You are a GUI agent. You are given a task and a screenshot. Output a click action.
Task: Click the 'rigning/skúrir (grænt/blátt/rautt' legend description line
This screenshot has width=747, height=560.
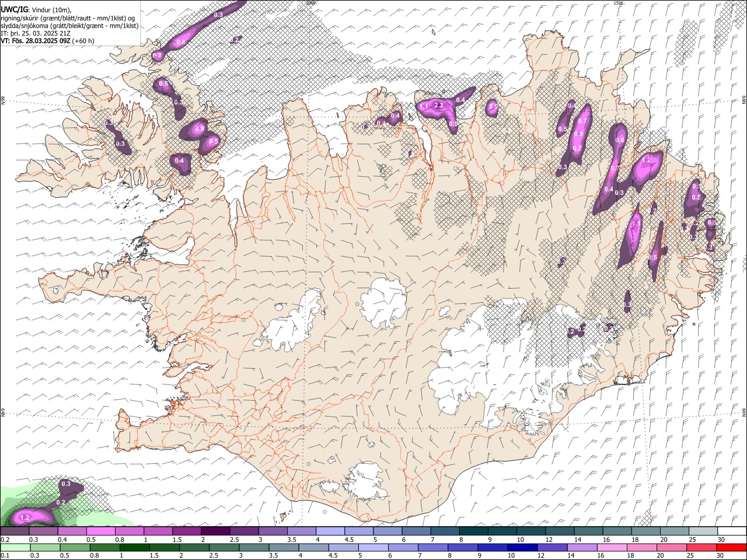[68, 17]
